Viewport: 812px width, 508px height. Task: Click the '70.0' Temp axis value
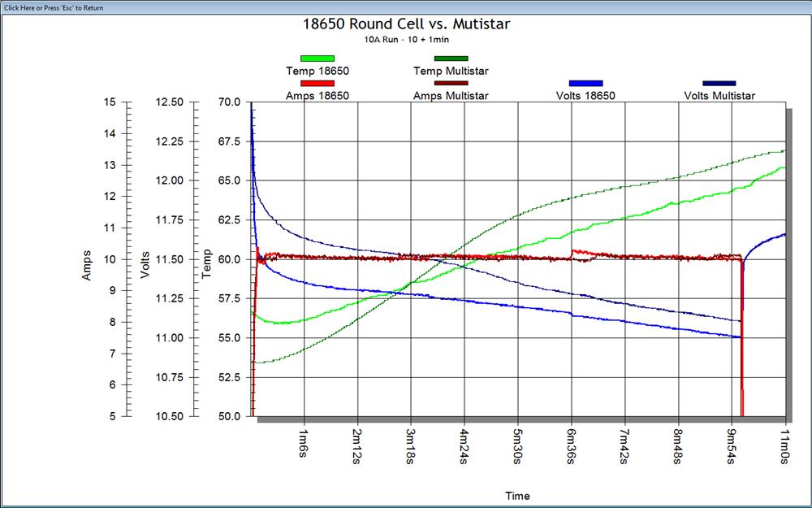pos(228,102)
